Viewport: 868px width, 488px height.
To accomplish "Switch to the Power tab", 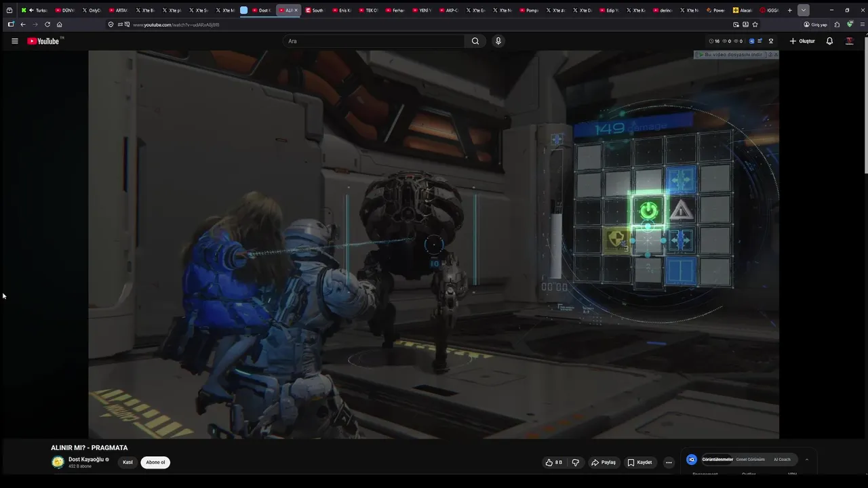I will (x=716, y=10).
